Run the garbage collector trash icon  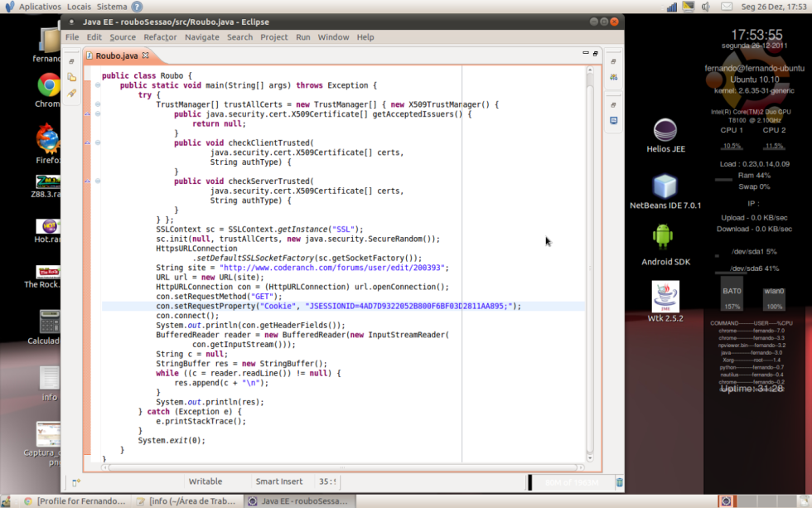[x=619, y=482]
